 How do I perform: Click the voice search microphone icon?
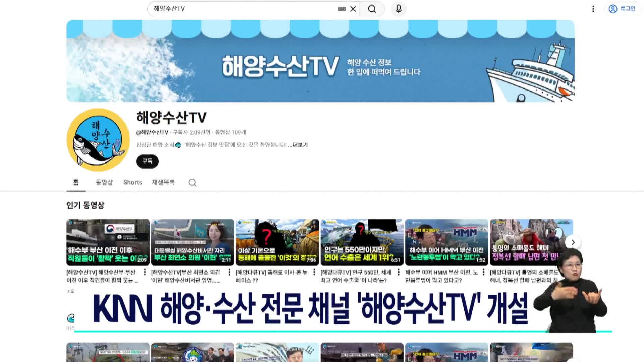point(399,9)
